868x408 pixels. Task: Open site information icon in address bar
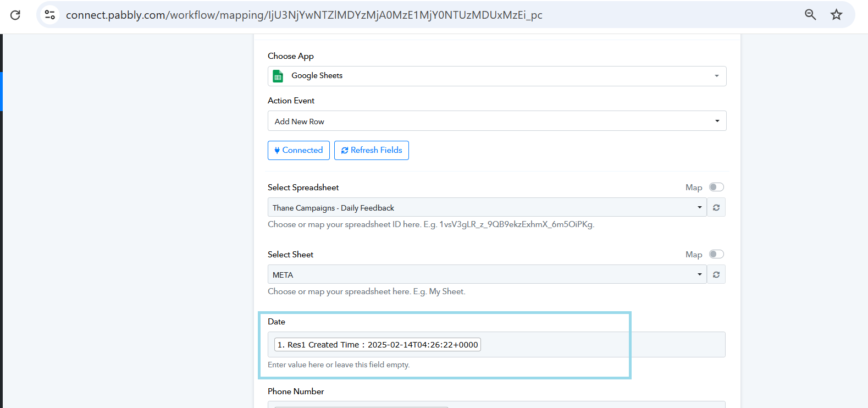(x=50, y=15)
